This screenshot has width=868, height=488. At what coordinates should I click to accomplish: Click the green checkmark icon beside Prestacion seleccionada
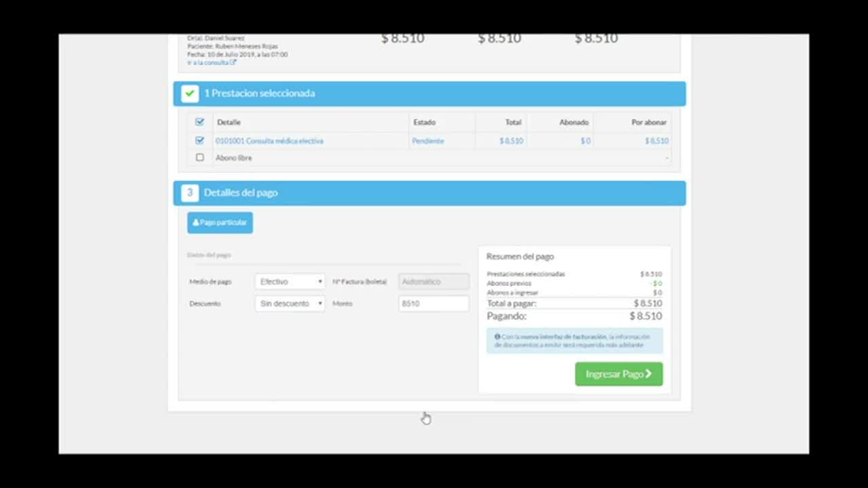(x=189, y=94)
